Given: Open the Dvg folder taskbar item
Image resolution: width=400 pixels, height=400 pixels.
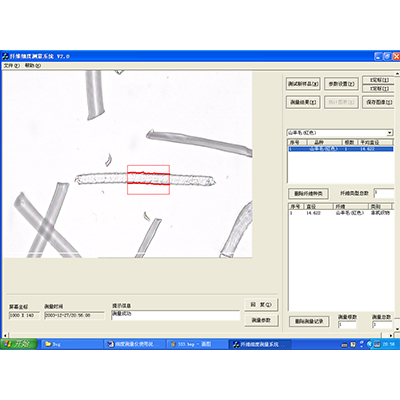Looking at the screenshot, I should [72, 344].
